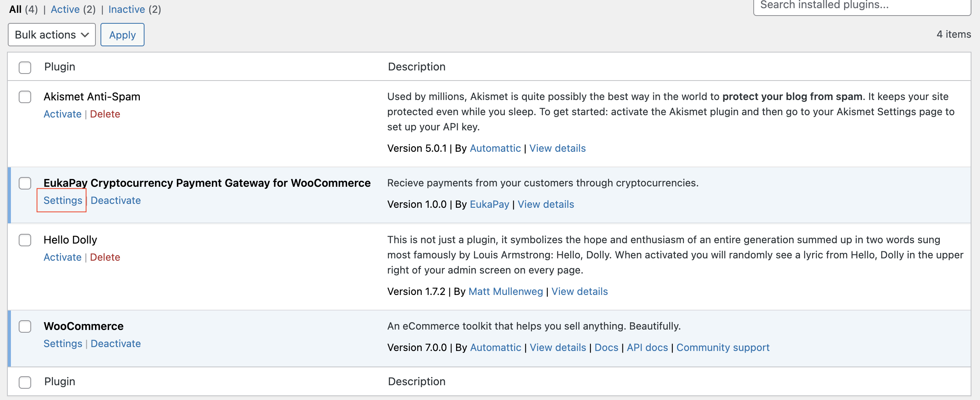Image resolution: width=980 pixels, height=400 pixels.
Task: Check the Hello Dolly plugin checkbox
Action: pyautogui.click(x=25, y=240)
